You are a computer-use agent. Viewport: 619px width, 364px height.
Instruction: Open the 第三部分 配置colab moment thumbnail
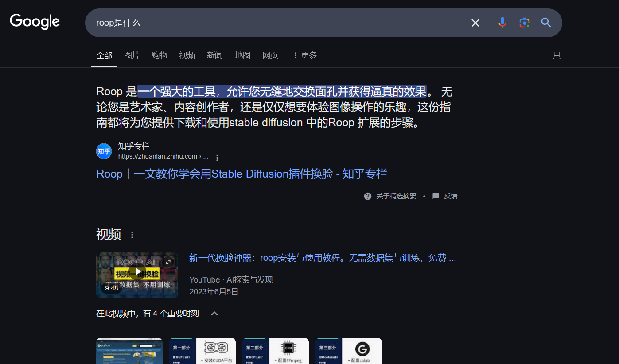click(349, 351)
